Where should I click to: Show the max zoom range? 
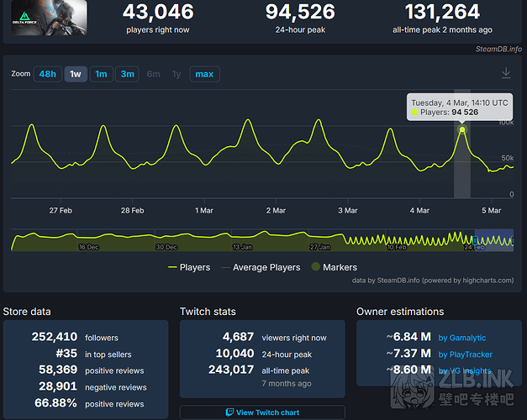tap(203, 74)
